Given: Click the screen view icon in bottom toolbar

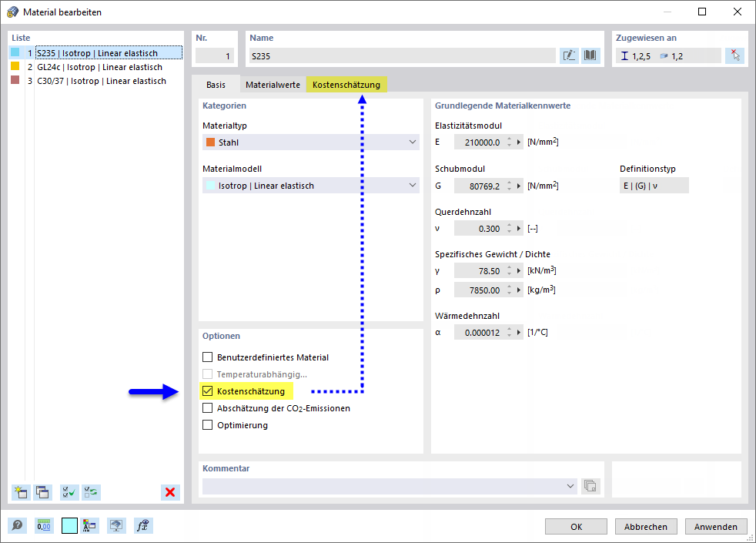Looking at the screenshot, I should point(116,525).
